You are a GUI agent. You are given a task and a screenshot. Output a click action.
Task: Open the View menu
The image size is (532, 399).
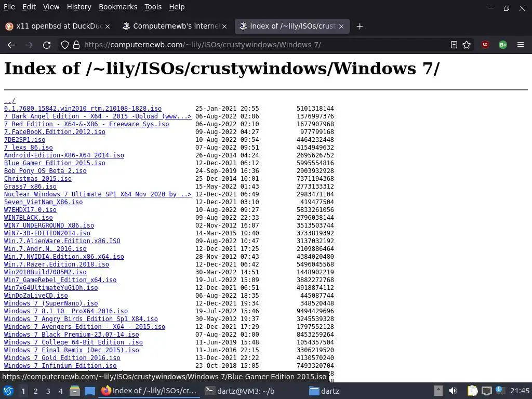(x=51, y=7)
